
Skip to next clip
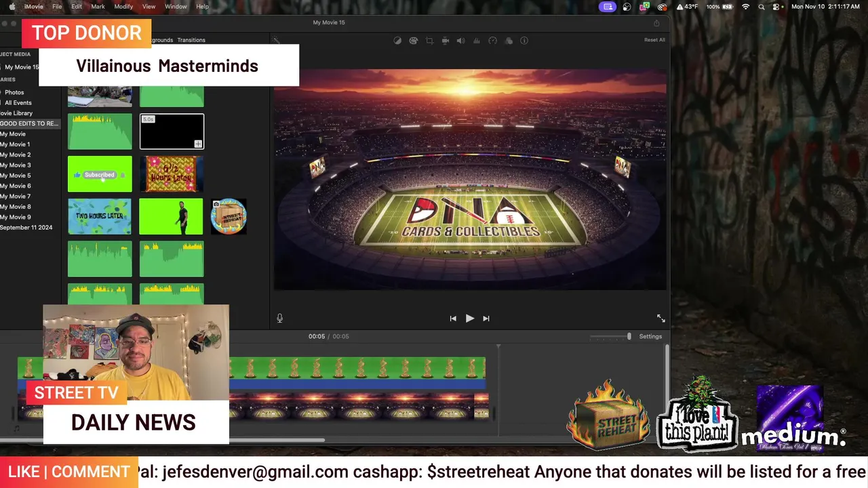coord(486,319)
